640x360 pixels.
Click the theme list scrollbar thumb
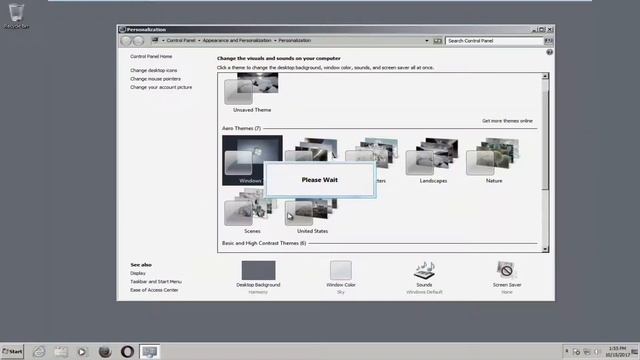pyautogui.click(x=545, y=139)
